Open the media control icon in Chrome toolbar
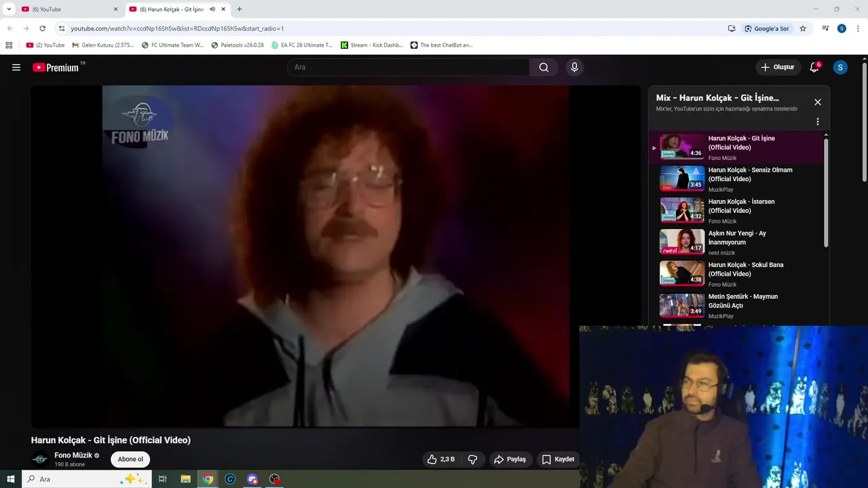This screenshot has width=868, height=488. (825, 28)
